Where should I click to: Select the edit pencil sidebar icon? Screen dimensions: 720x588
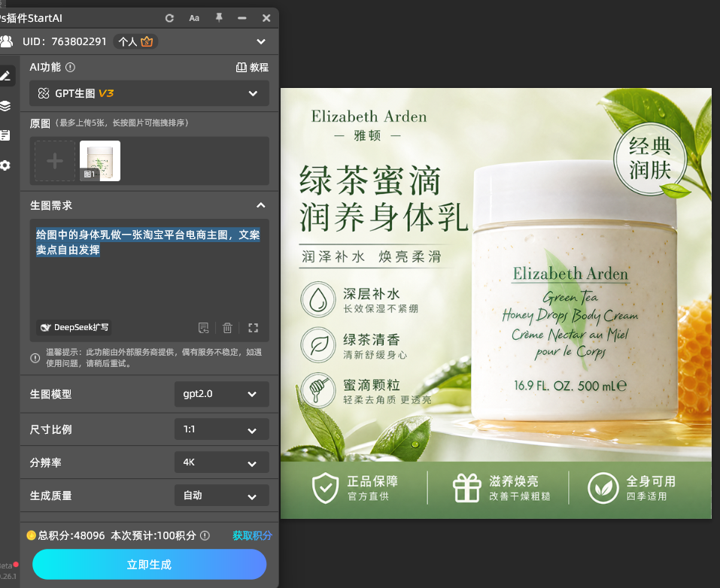pos(5,76)
